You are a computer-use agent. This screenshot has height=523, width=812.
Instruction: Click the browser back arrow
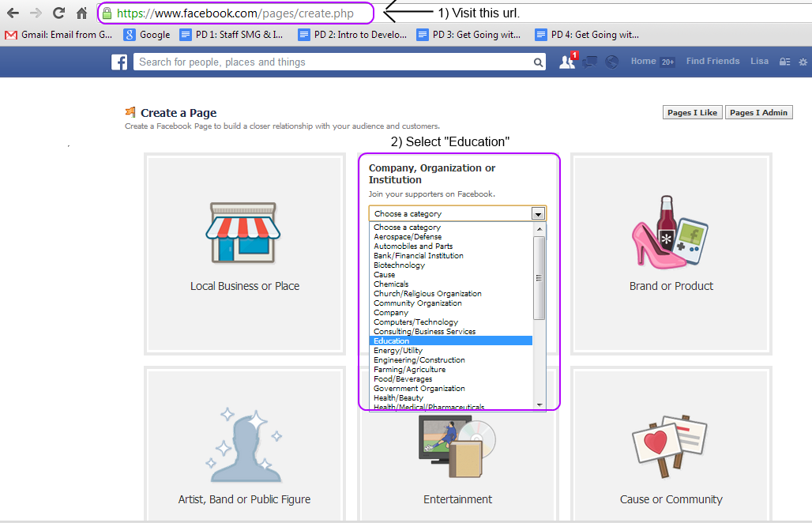pyautogui.click(x=13, y=13)
